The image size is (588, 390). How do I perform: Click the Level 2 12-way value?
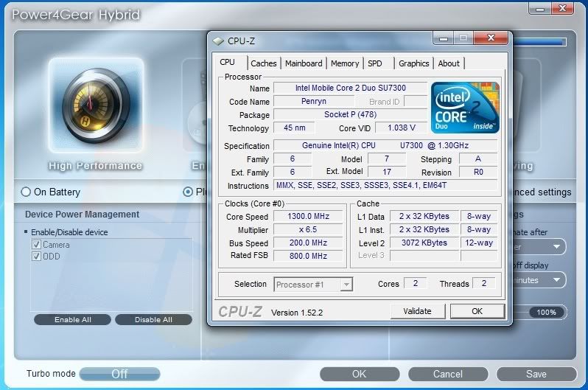click(x=479, y=243)
